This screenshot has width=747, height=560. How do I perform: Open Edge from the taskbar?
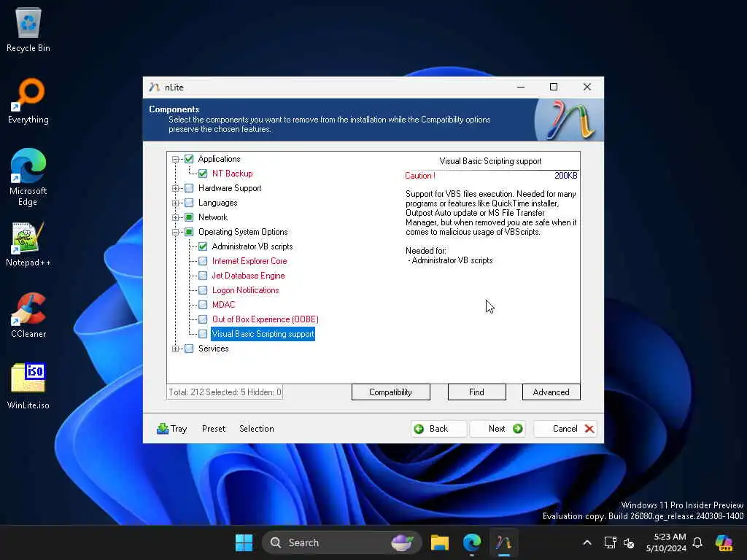pyautogui.click(x=472, y=542)
